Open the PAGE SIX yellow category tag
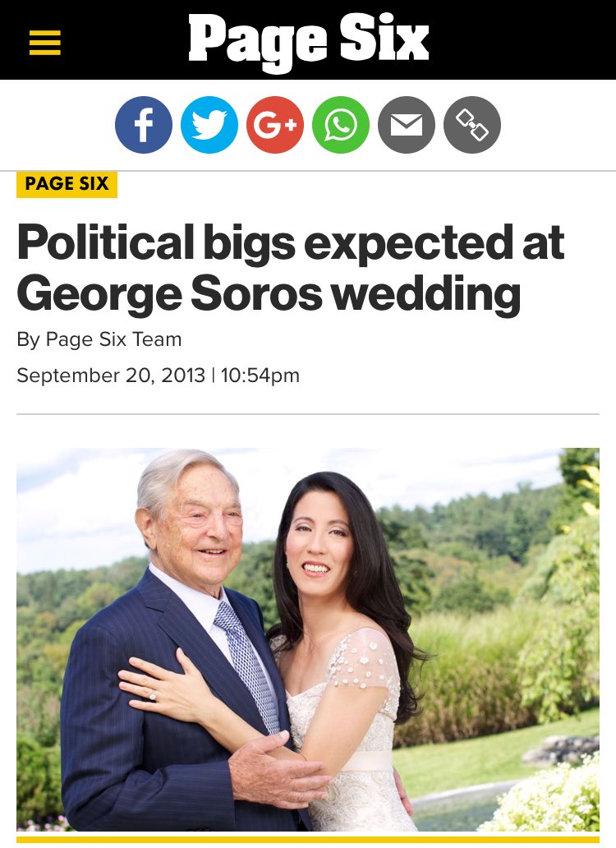This screenshot has width=616, height=848. (67, 184)
